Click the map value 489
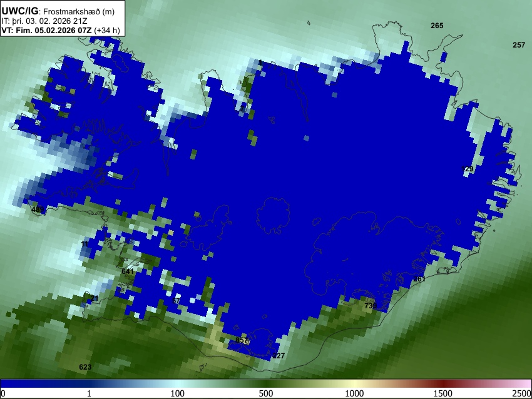532x399 pixels. [x=38, y=210]
